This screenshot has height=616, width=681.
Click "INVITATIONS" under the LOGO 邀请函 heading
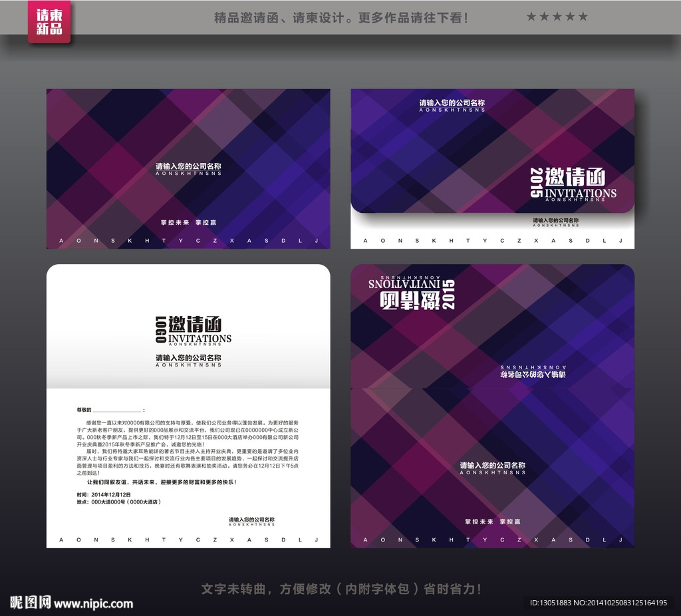200,339
